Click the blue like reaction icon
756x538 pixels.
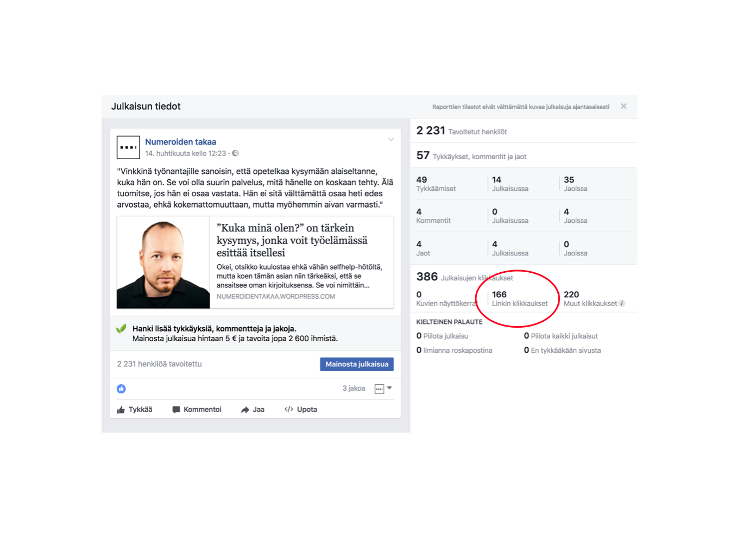pyautogui.click(x=121, y=389)
